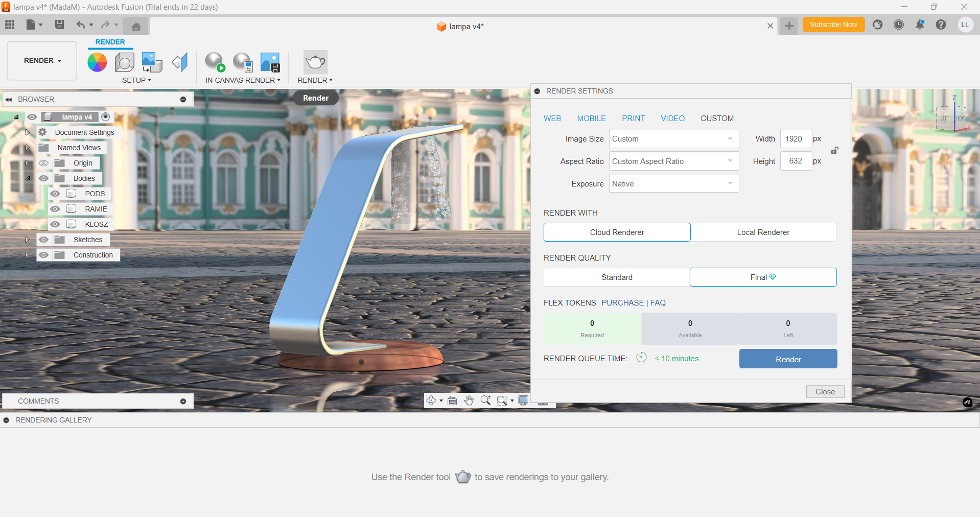Set render quality to Final

coord(763,277)
